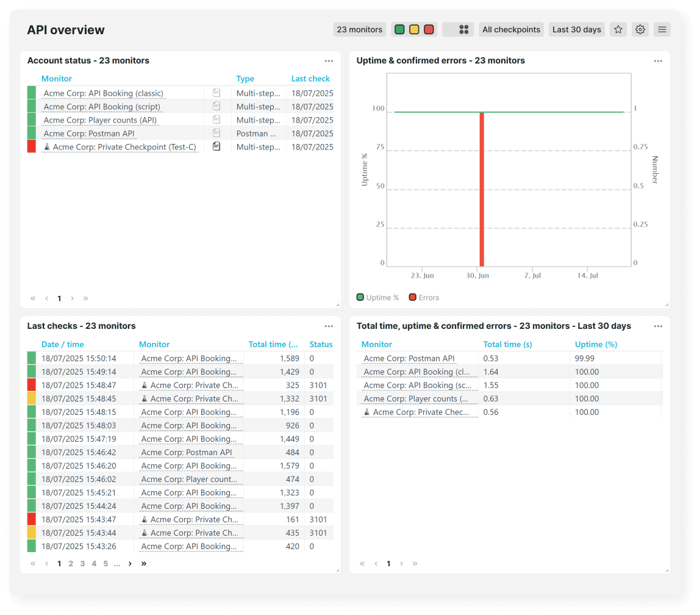
Task: Click the report icon beside Acme Corp: Postman API
Action: click(216, 133)
